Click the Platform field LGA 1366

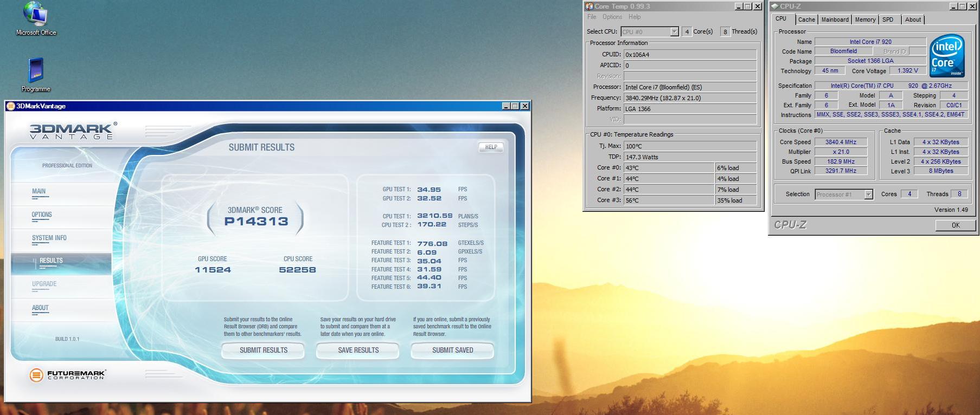coord(690,109)
